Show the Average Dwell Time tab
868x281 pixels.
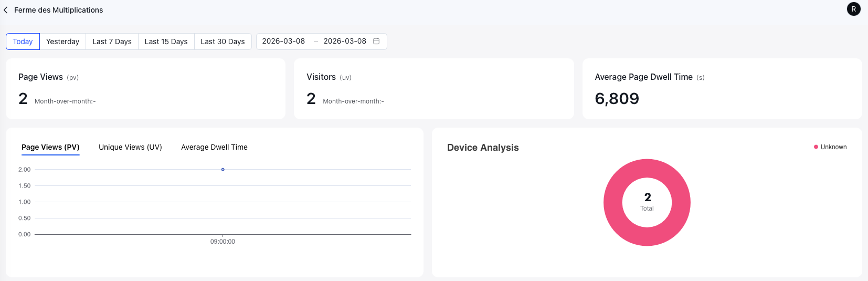(214, 147)
